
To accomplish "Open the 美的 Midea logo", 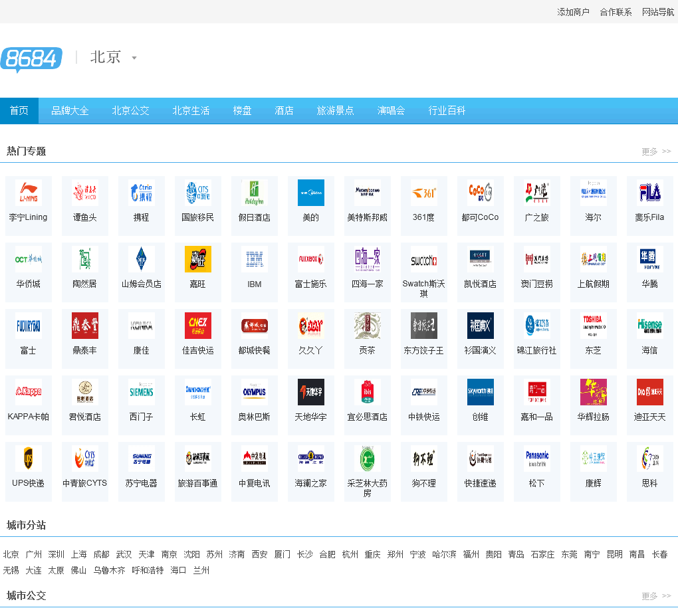I will tap(311, 192).
